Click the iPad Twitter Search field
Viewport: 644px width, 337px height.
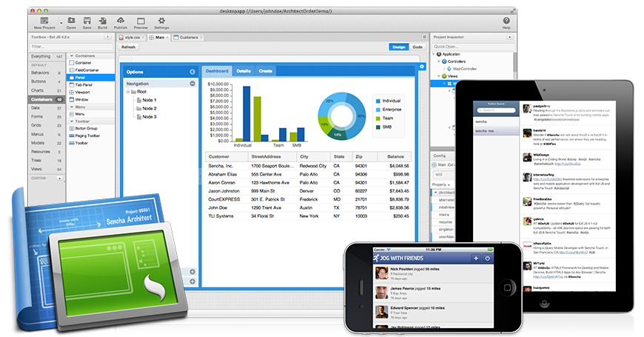coord(496,110)
